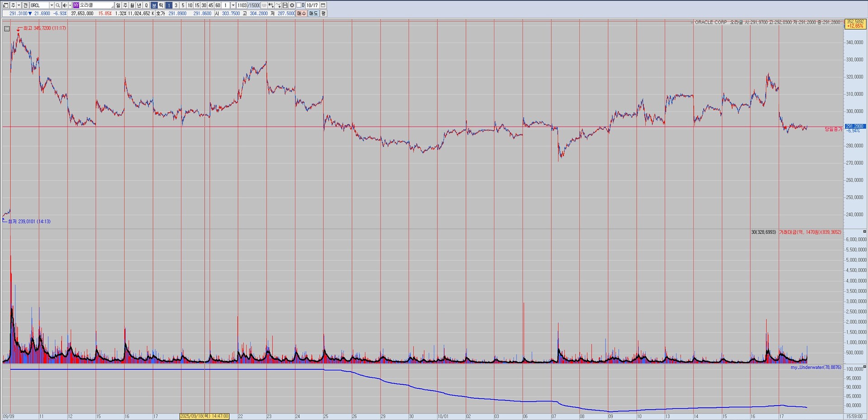Click the 전 button in toolbar
868x420 pixels.
pos(25,5)
